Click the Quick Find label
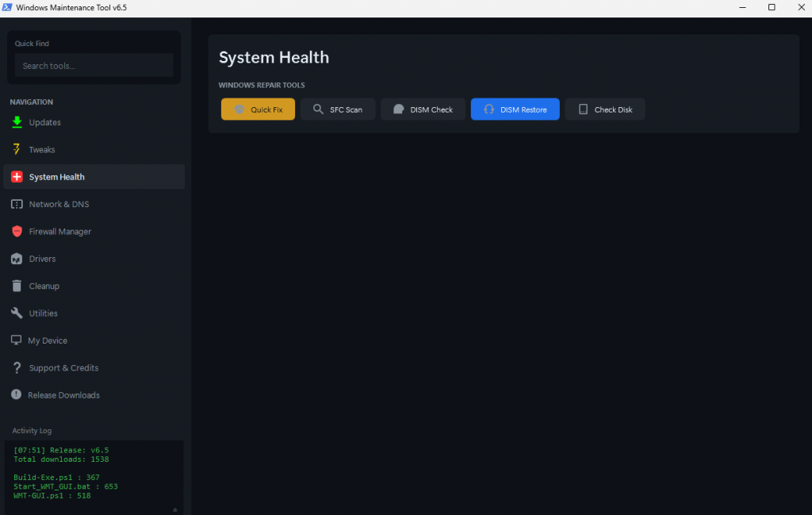Screen dimensions: 812x515 click(32, 44)
